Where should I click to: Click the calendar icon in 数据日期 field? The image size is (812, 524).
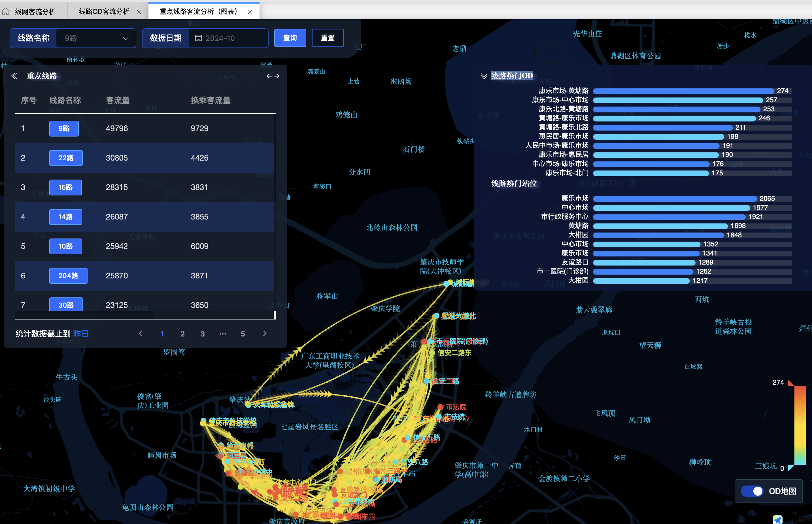(x=198, y=38)
